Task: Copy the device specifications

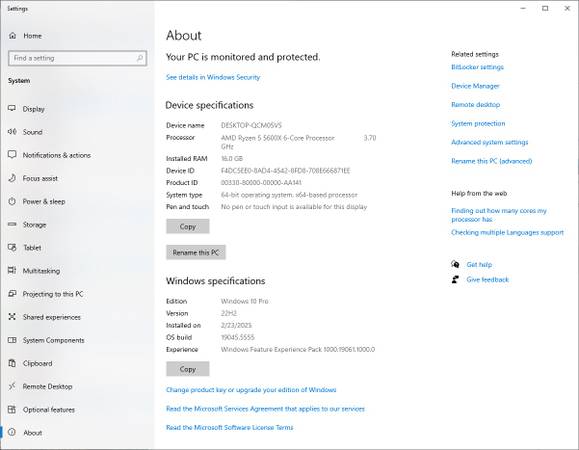Action: (x=188, y=226)
